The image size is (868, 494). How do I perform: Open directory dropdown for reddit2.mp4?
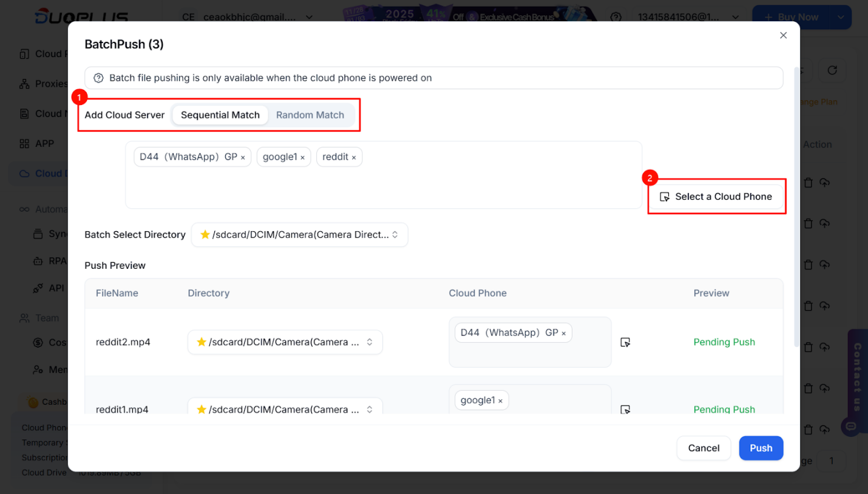tap(285, 342)
